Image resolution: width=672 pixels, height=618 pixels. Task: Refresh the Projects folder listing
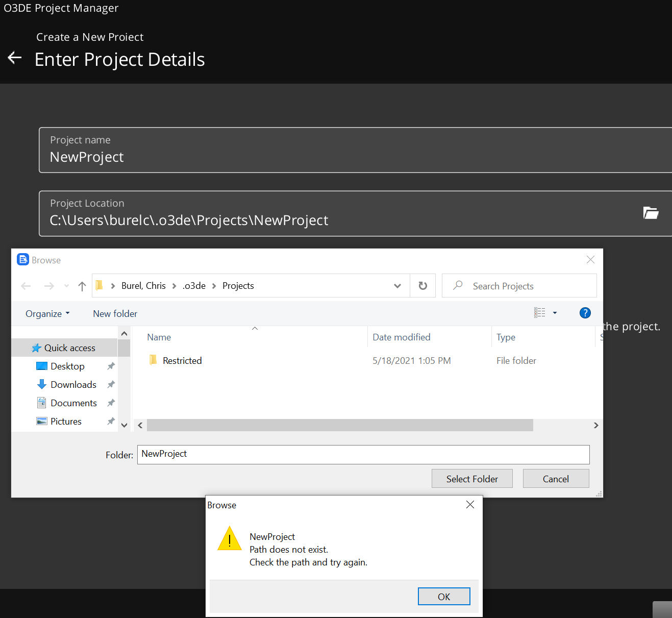422,286
